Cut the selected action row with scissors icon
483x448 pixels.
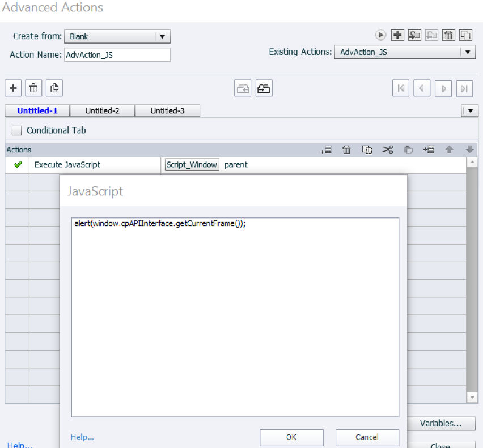click(388, 150)
